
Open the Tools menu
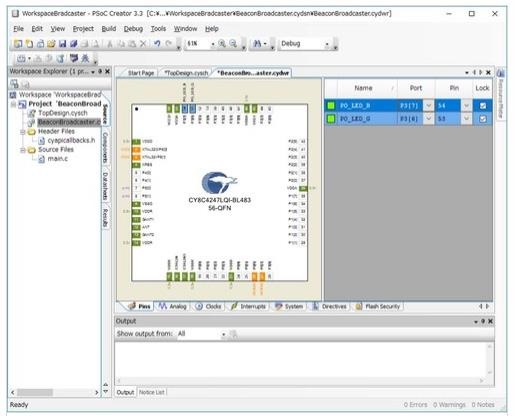pyautogui.click(x=158, y=29)
